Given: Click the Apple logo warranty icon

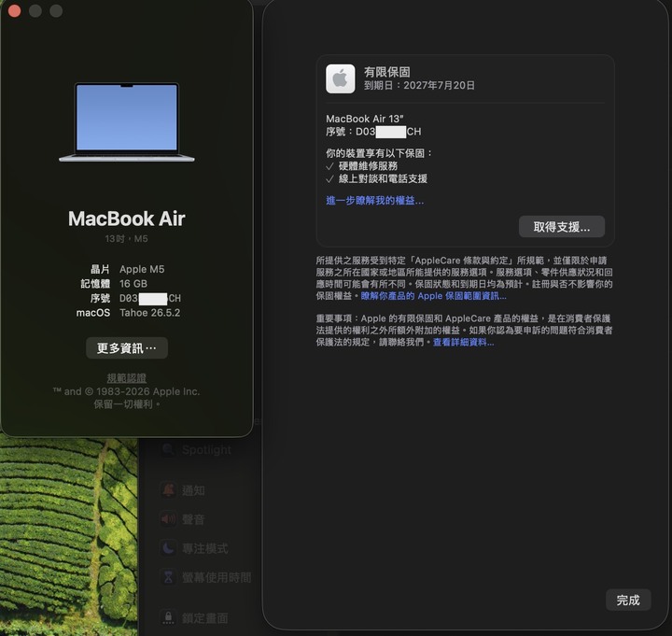Looking at the screenshot, I should pyautogui.click(x=341, y=78).
